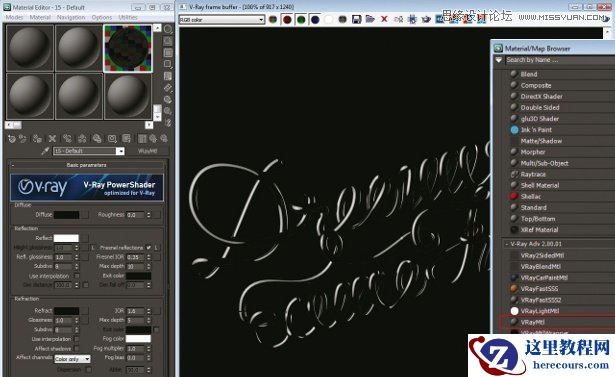
Task: Click Sample UV Tiling icon
Action: pos(168,64)
